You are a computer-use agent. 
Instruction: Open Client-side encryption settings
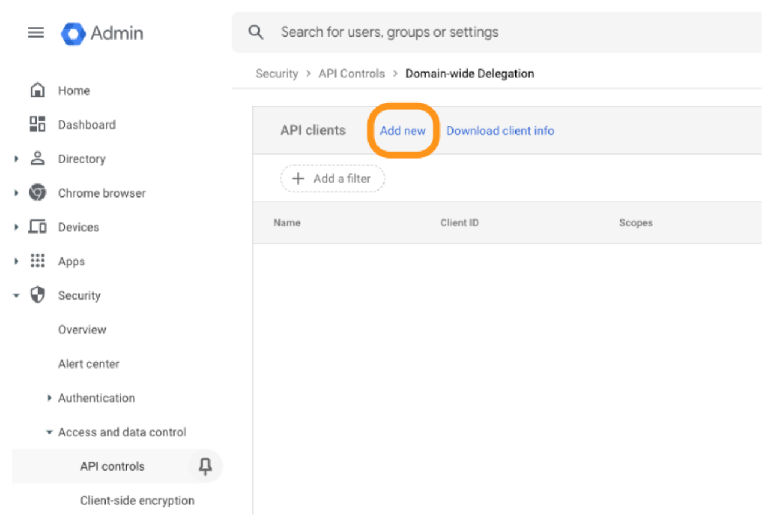point(137,500)
